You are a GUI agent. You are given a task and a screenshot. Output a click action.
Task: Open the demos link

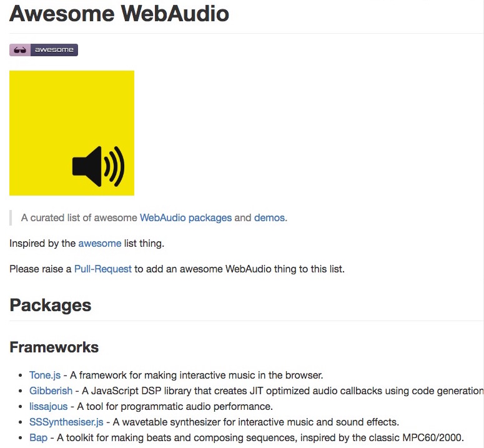(269, 217)
